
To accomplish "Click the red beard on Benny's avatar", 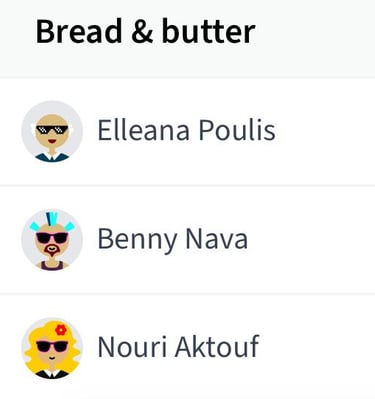I will [52, 251].
